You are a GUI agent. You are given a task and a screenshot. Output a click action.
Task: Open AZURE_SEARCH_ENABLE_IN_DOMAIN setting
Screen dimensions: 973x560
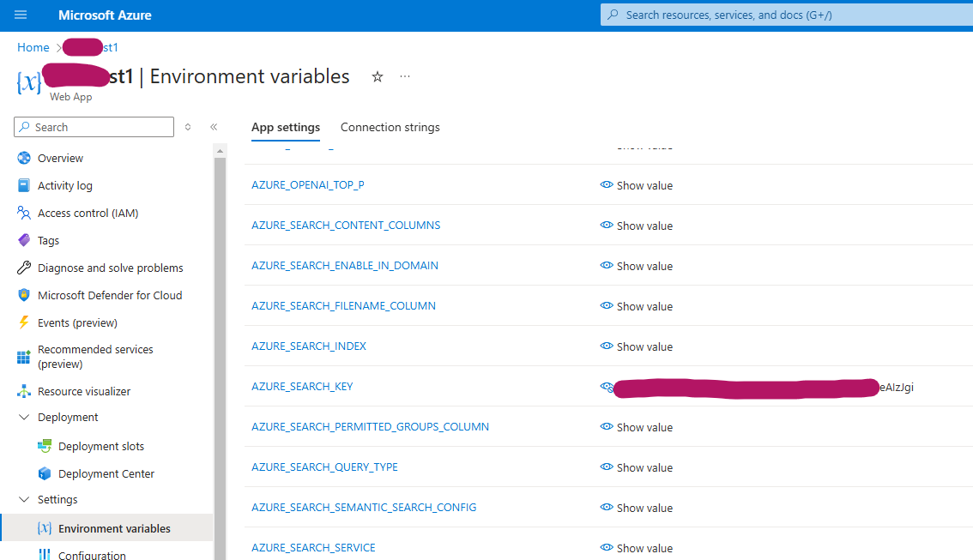point(344,266)
